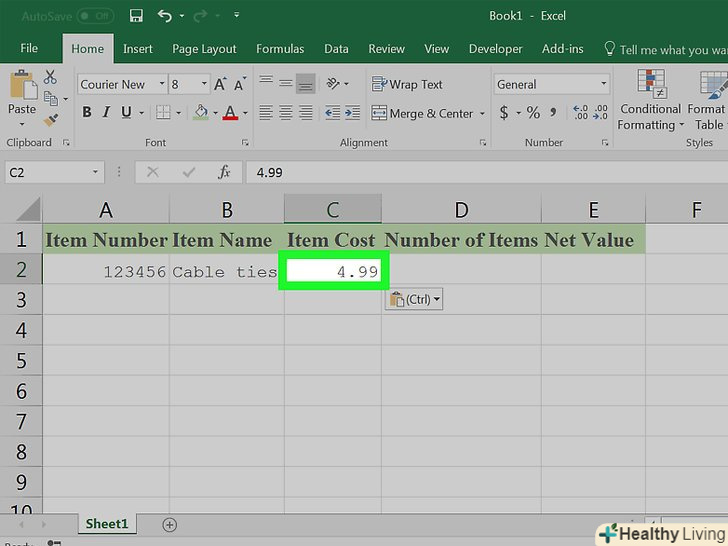
Task: Click the Insert Function fx icon
Action: tap(225, 172)
